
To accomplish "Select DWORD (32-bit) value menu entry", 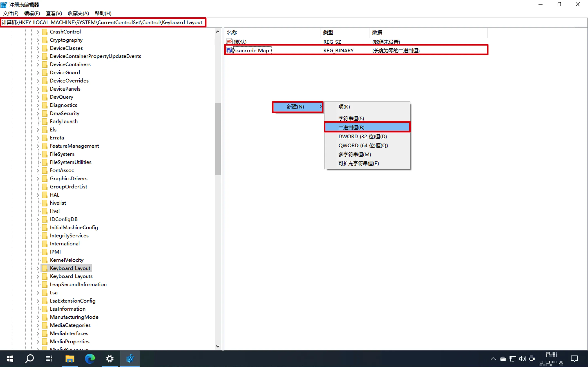I will 362,136.
